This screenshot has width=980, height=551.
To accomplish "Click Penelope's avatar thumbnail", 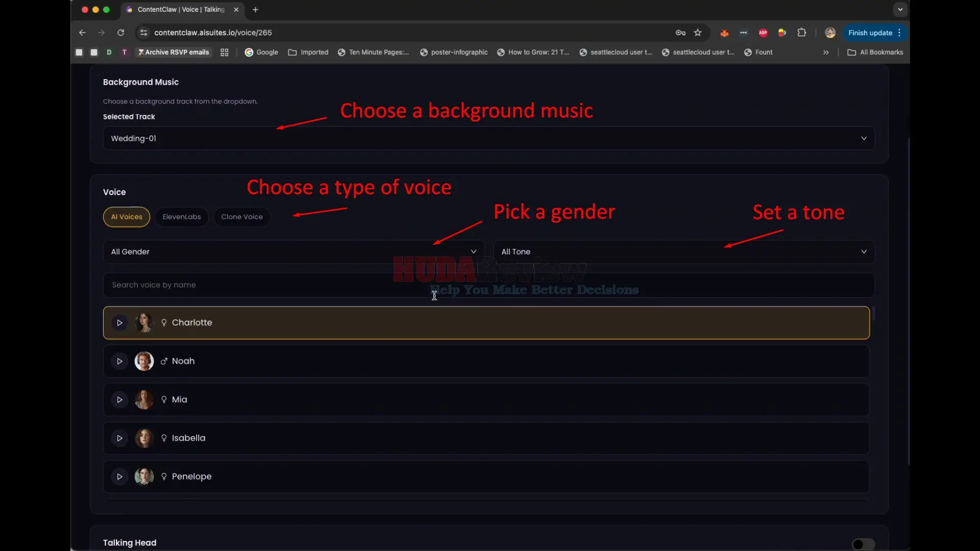I will point(144,476).
